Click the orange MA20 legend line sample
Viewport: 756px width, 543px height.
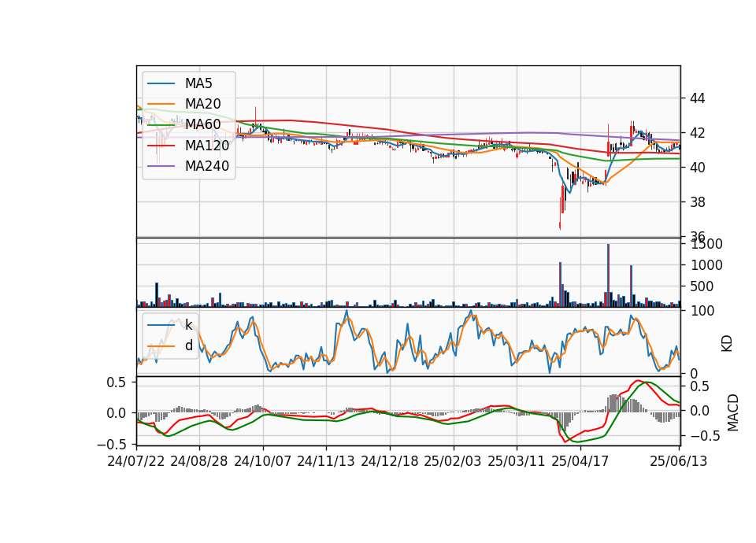[161, 104]
